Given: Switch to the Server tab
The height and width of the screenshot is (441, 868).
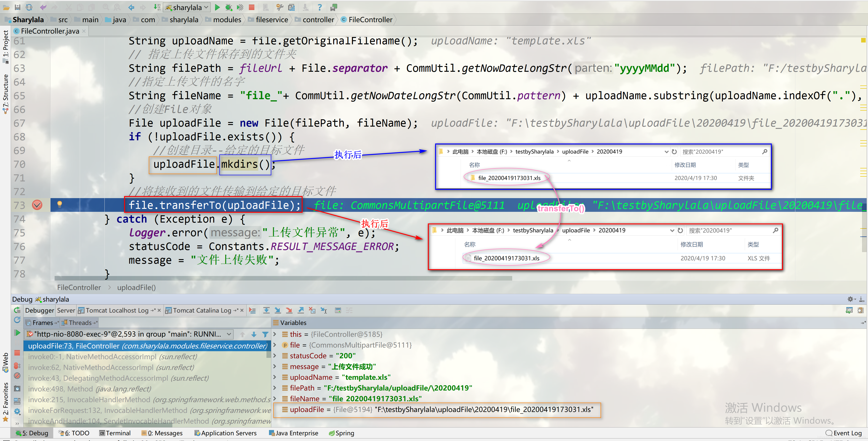Looking at the screenshot, I should tap(66, 310).
